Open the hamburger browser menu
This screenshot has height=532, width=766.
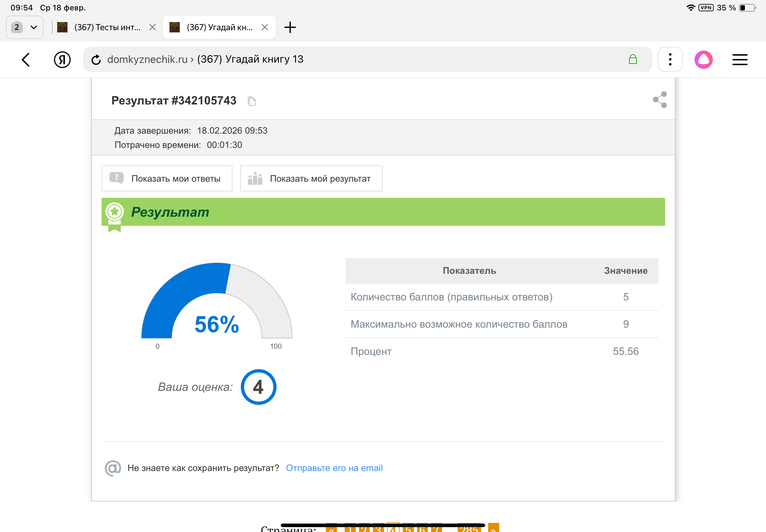pos(740,60)
